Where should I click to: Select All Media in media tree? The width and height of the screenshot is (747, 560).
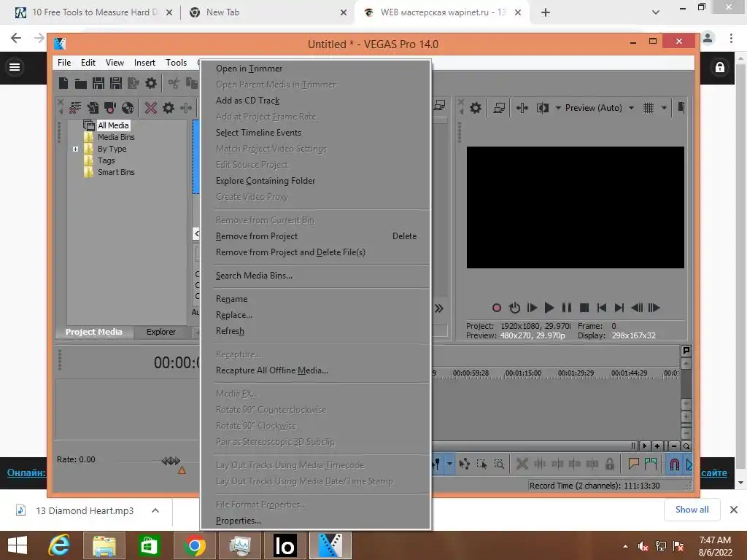[113, 125]
